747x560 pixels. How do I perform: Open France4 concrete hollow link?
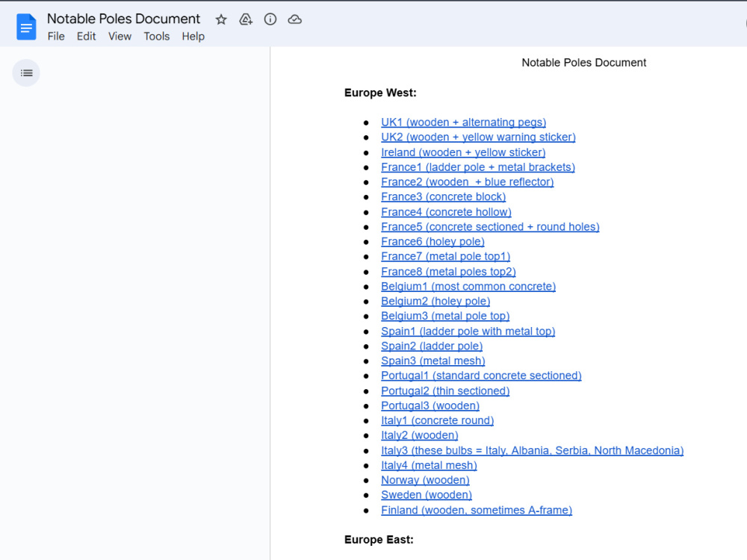pos(447,212)
